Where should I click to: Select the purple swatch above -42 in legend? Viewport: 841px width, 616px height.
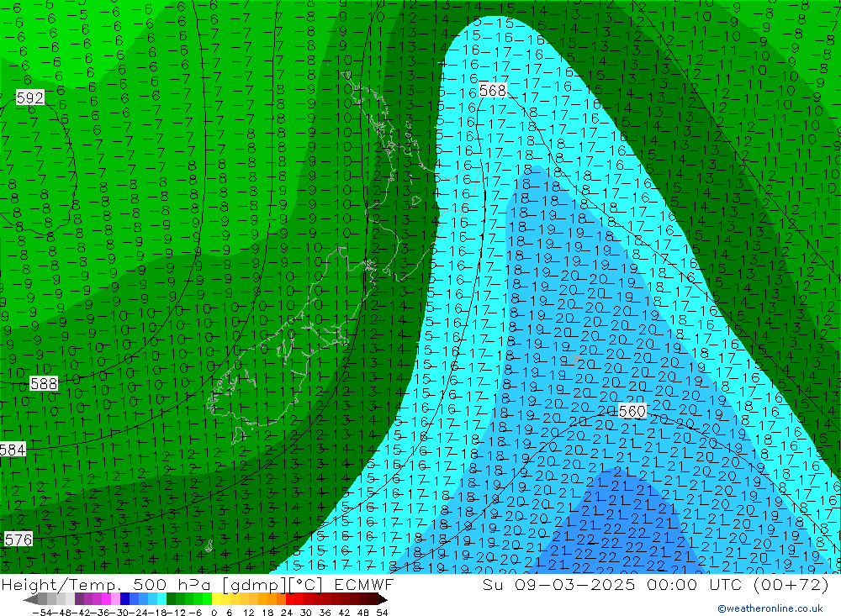pyautogui.click(x=79, y=600)
